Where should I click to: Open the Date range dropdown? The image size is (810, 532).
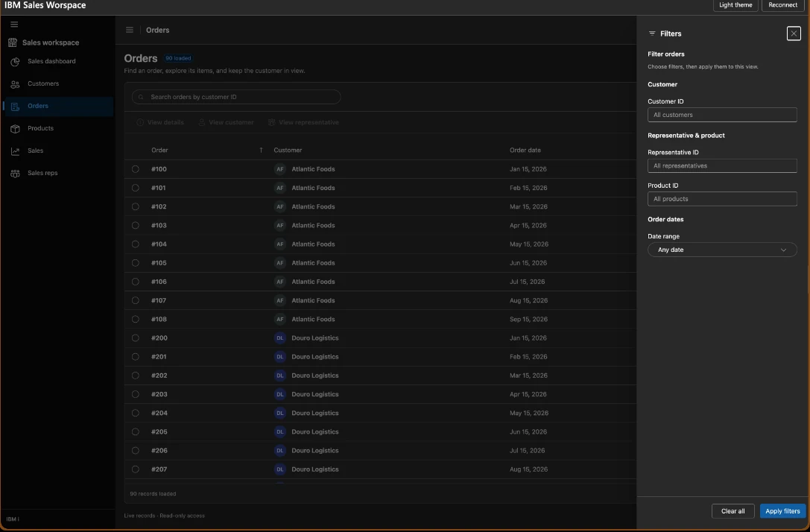721,250
